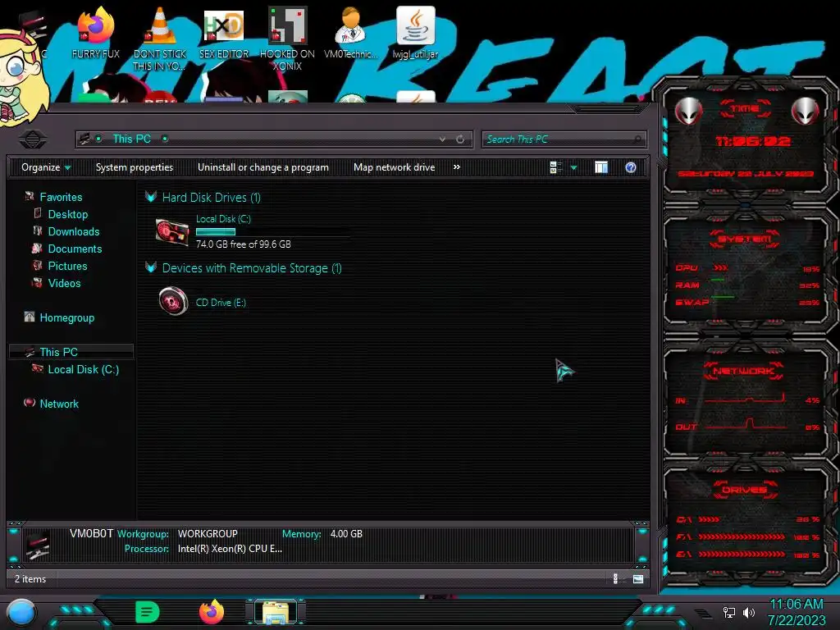Click the left alien head in the TIME widget
Image resolution: width=840 pixels, height=630 pixels.
click(x=688, y=111)
